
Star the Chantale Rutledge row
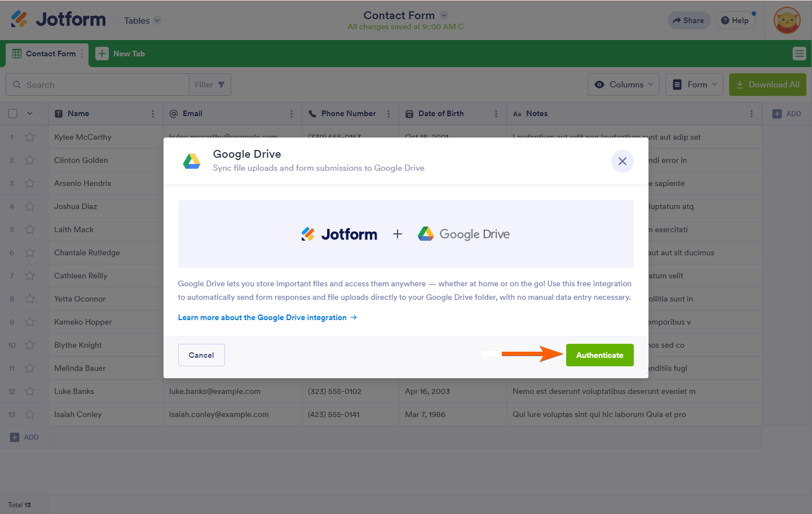(x=30, y=252)
